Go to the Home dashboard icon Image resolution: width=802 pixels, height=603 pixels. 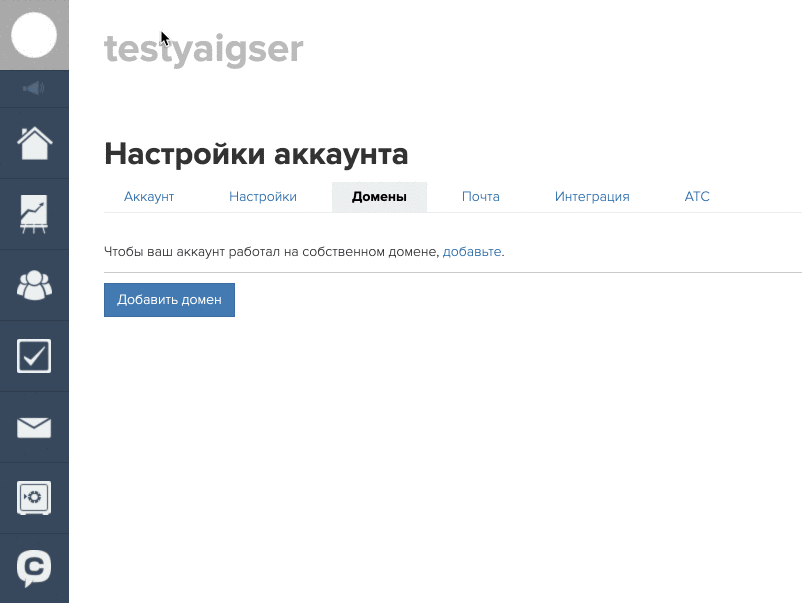click(x=34, y=143)
